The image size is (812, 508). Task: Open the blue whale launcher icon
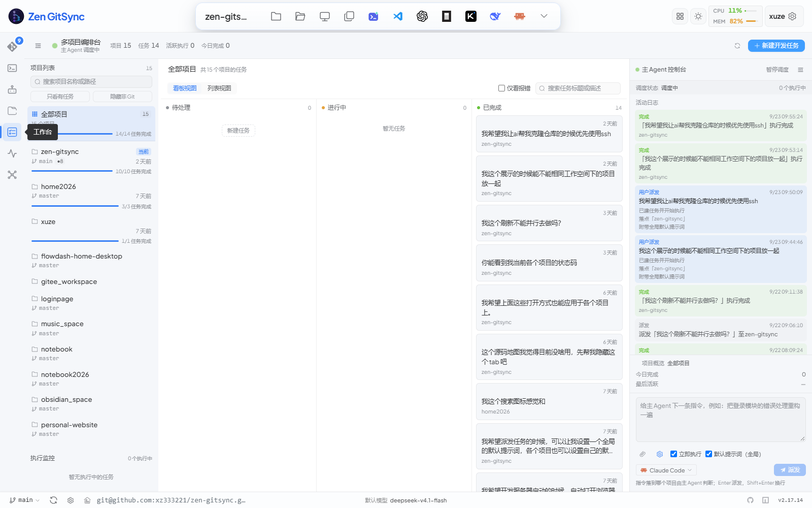[495, 16]
